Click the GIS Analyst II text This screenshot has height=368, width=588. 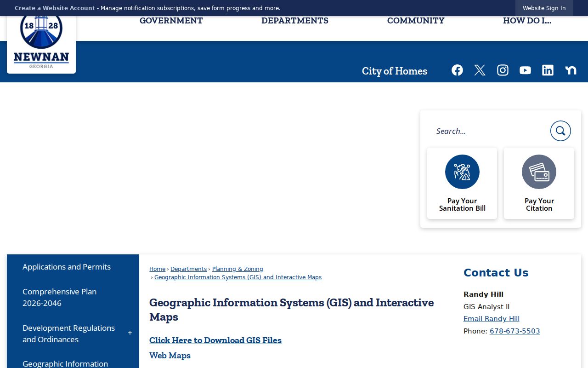click(486, 307)
